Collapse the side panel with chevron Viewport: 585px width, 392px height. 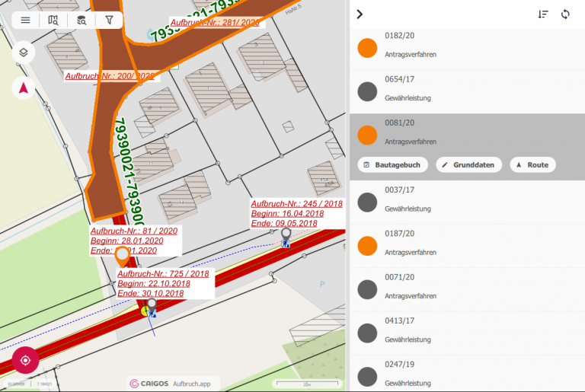tap(360, 14)
